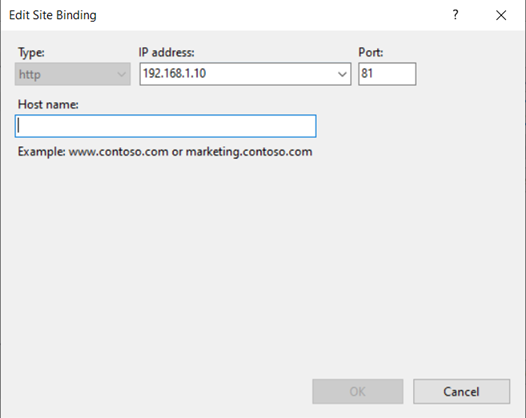526x418 pixels.
Task: Click the Cancel button
Action: point(462,391)
